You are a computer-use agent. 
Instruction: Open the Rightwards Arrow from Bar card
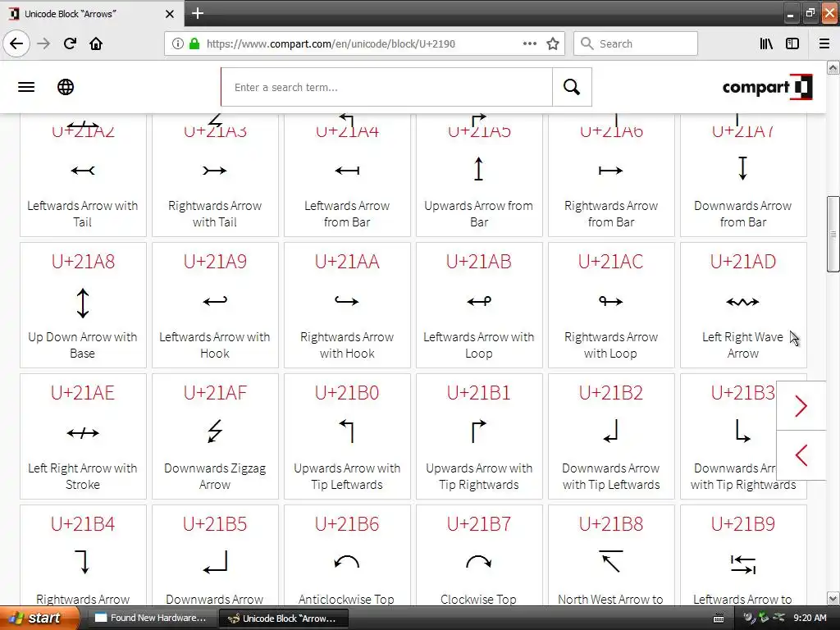(611, 175)
